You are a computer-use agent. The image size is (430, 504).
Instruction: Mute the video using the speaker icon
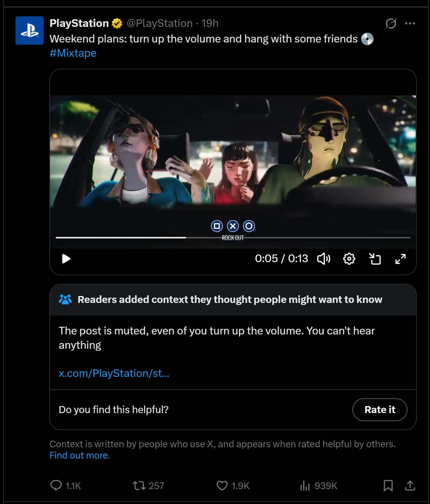pyautogui.click(x=324, y=259)
